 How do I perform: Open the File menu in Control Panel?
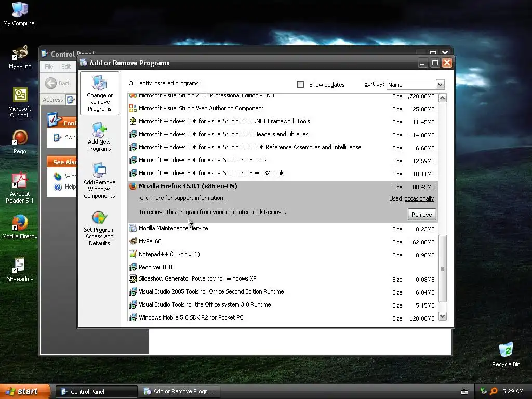click(x=49, y=66)
